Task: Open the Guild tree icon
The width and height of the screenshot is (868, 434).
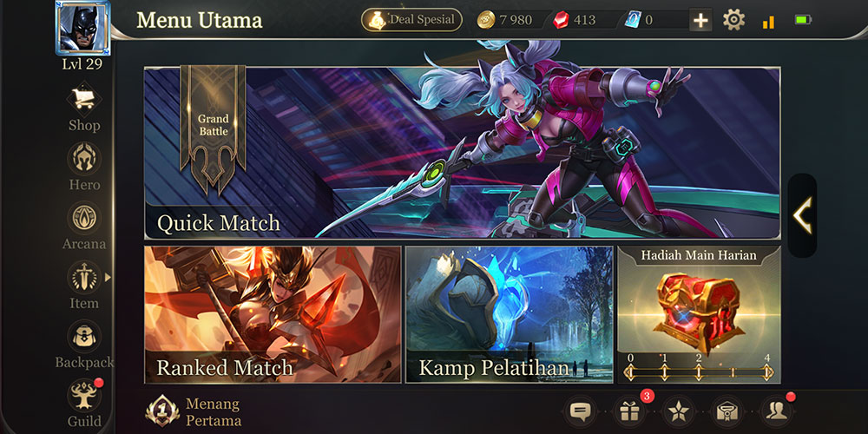Action: (x=84, y=395)
